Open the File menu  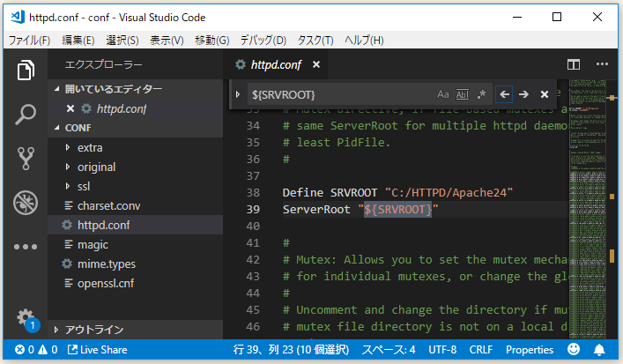[x=29, y=41]
